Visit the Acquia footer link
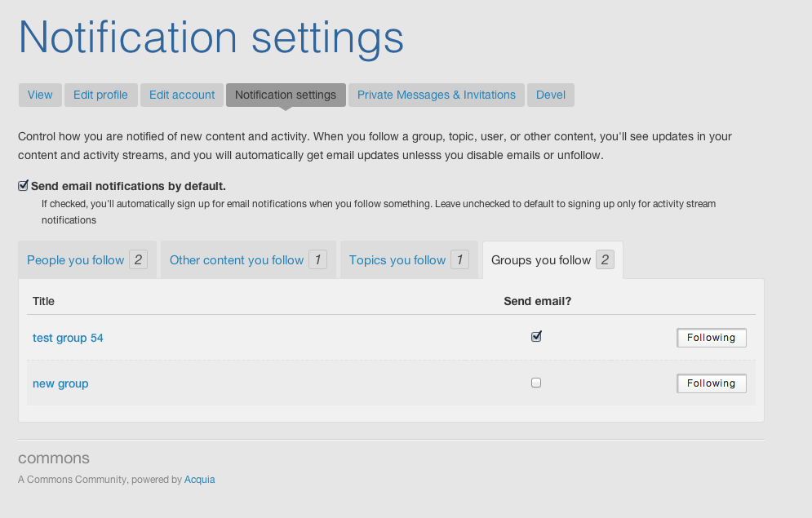 200,480
